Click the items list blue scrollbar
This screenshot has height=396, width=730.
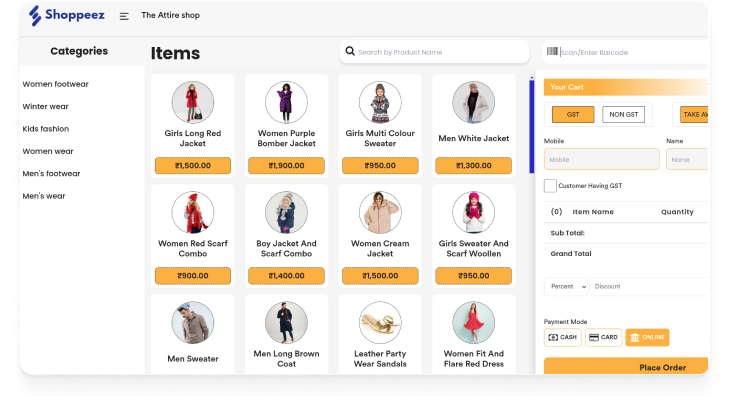pyautogui.click(x=532, y=127)
